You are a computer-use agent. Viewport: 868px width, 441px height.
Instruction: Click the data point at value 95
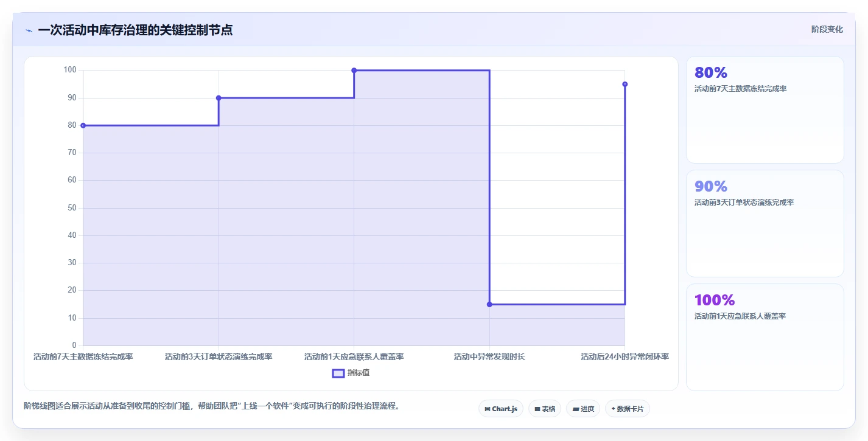click(625, 84)
